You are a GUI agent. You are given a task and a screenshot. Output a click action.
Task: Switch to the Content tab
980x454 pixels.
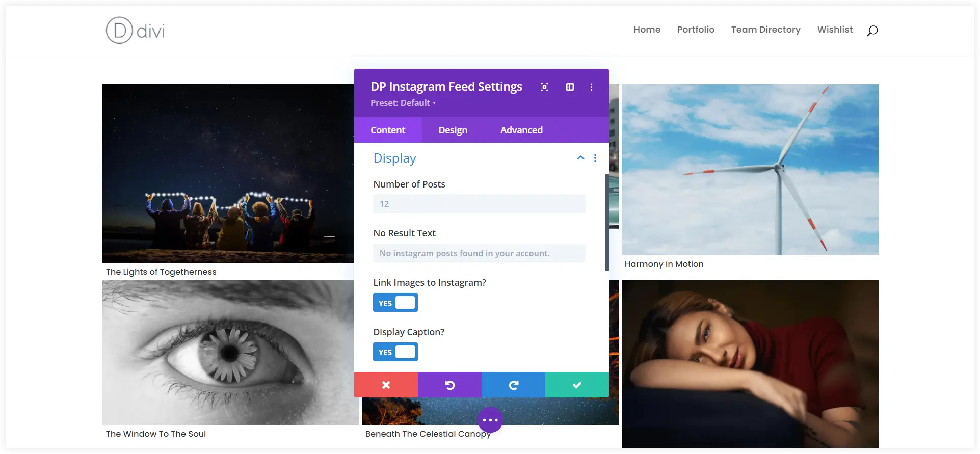point(388,130)
